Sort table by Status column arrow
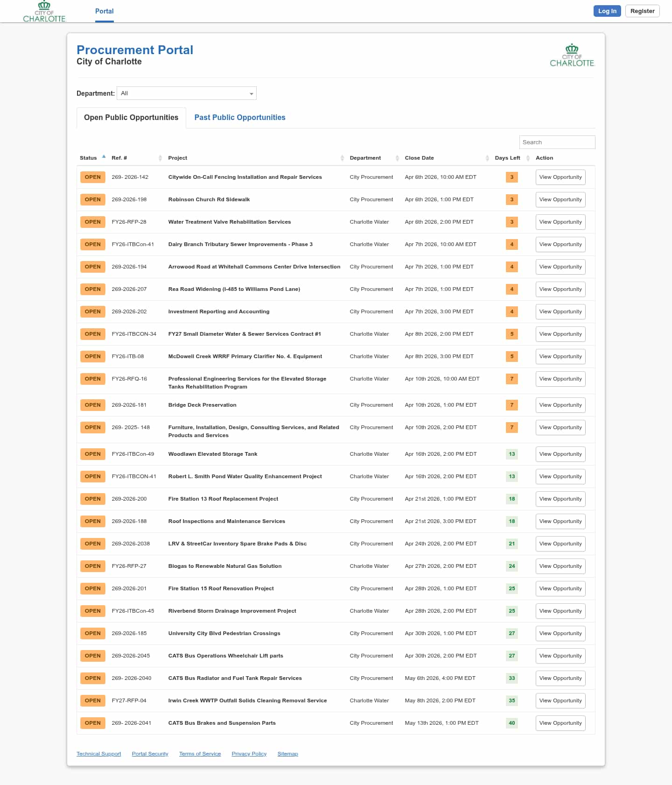Viewport: 672px width, 785px height. tap(104, 157)
